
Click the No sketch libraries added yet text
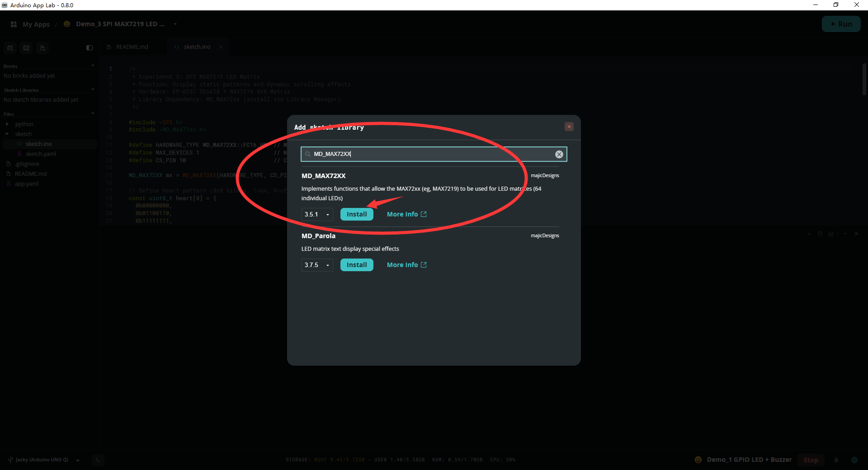tap(41, 100)
